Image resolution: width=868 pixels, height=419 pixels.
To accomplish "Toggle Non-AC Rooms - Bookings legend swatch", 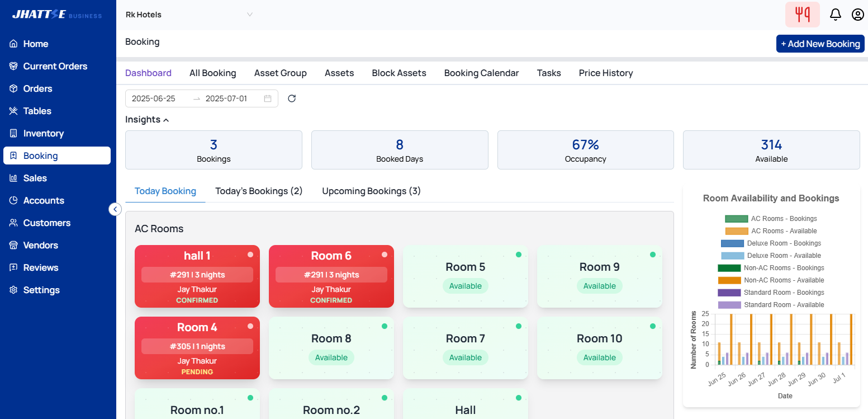I will click(729, 268).
